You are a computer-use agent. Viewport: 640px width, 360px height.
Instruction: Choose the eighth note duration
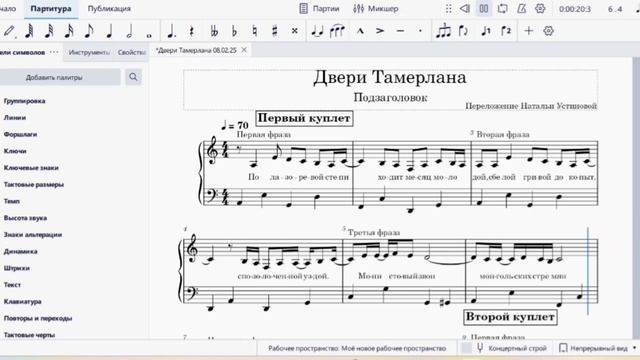click(x=89, y=31)
